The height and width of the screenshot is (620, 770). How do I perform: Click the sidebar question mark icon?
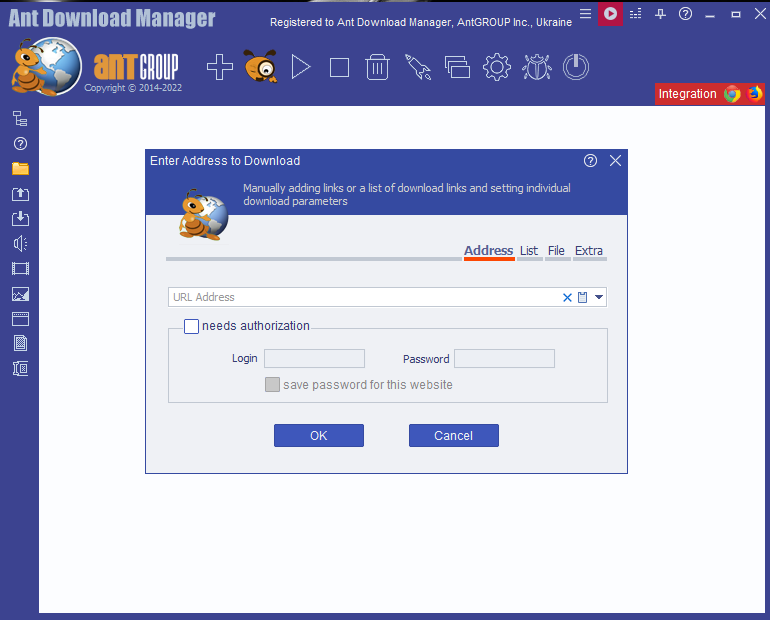20,144
